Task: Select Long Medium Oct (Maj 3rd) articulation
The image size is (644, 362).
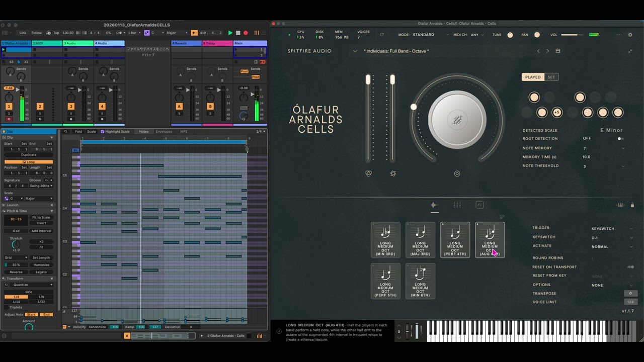Action: point(420,240)
